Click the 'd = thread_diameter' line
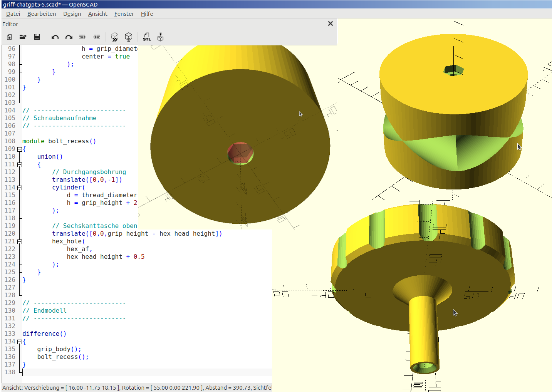This screenshot has height=392, width=552. 102,195
